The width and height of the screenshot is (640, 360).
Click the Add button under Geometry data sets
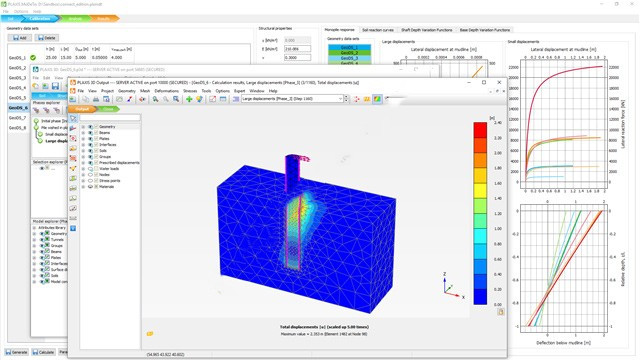coord(20,38)
